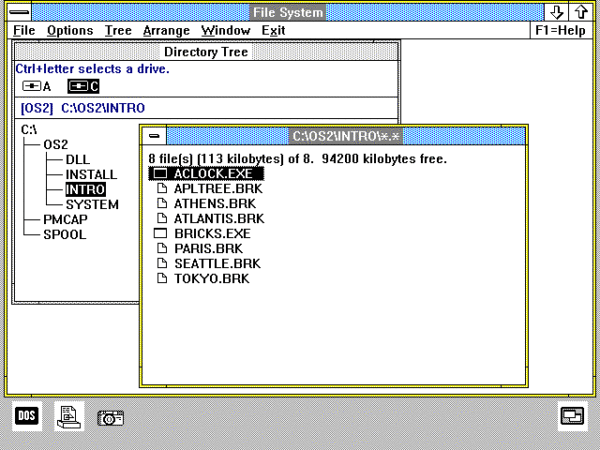600x450 pixels.
Task: Select the SYSTEM folder in the tree
Action: [x=92, y=205]
